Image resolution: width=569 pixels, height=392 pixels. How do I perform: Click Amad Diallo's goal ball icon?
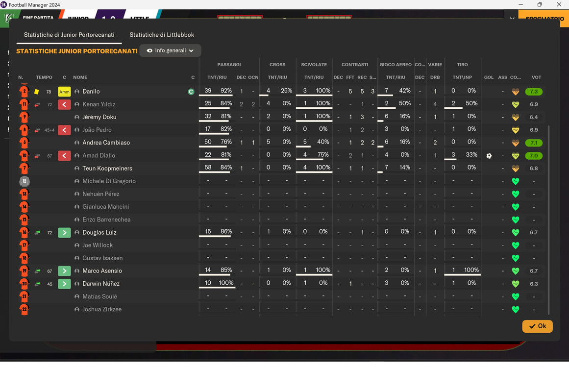coord(489,156)
